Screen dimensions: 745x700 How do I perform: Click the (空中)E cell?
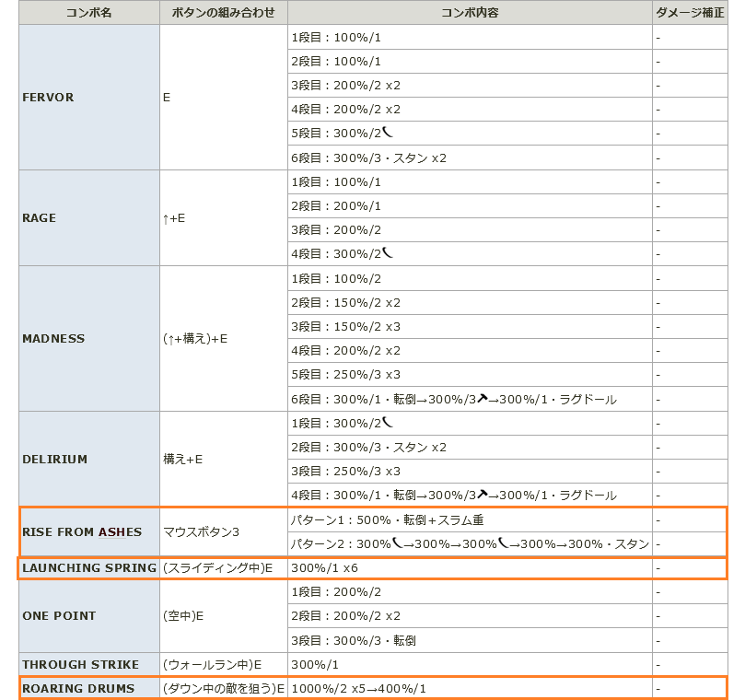pyautogui.click(x=223, y=616)
